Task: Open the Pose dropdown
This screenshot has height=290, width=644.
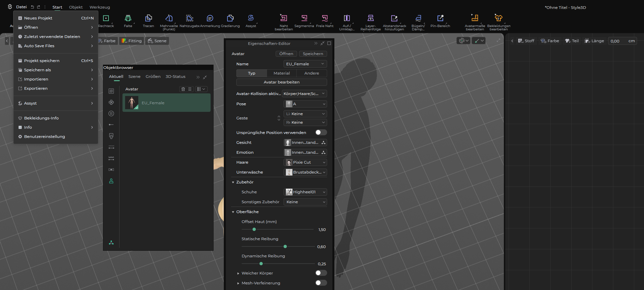Action: click(305, 104)
